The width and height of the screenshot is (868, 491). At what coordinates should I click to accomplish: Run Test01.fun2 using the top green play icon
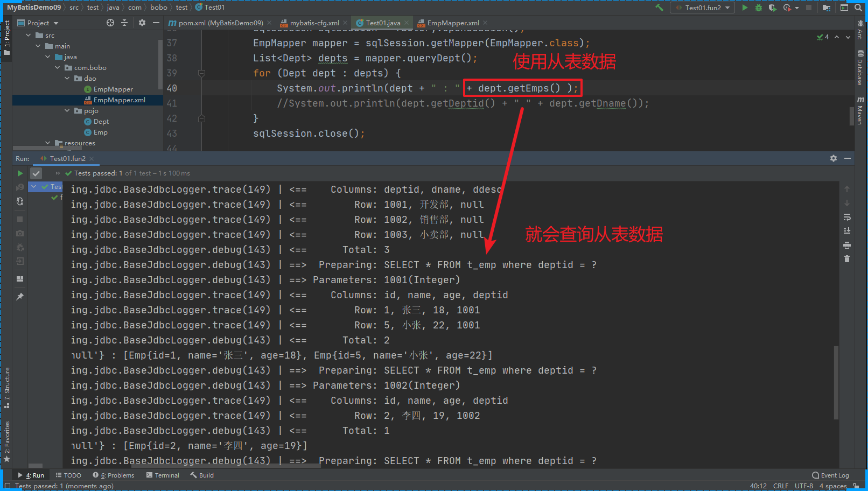tap(745, 8)
